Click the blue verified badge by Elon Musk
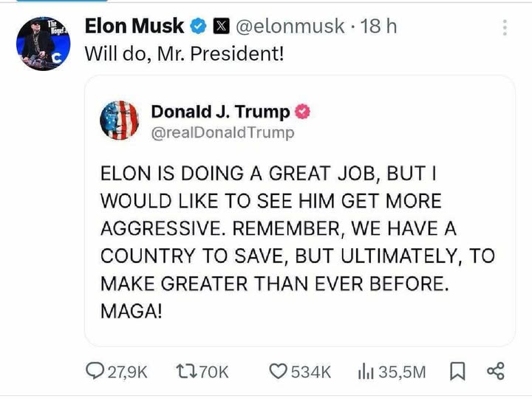The image size is (532, 399). pos(198,27)
